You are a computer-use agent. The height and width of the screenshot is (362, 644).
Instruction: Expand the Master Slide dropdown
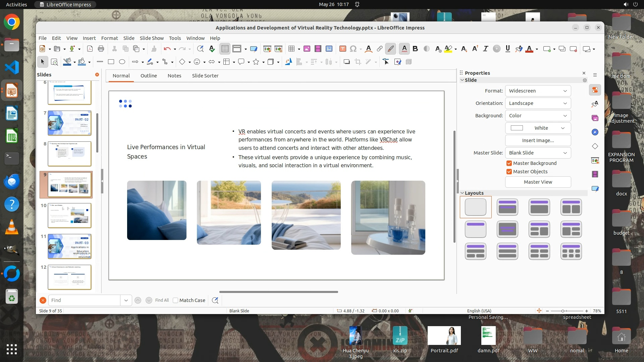538,153
